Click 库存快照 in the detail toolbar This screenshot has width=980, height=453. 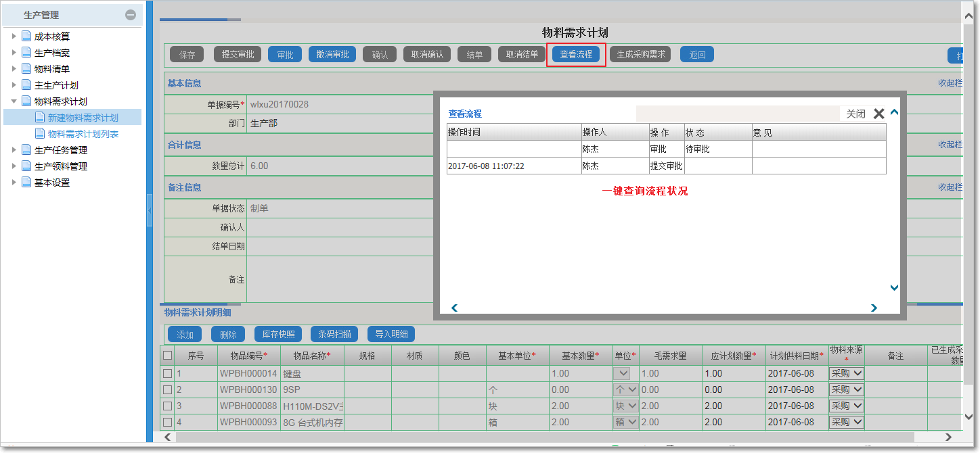pyautogui.click(x=277, y=333)
